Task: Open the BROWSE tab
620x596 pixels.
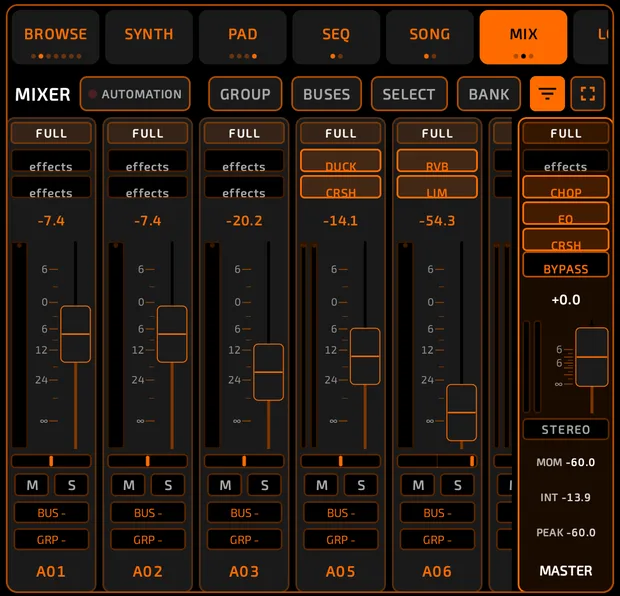Action: pos(55,38)
